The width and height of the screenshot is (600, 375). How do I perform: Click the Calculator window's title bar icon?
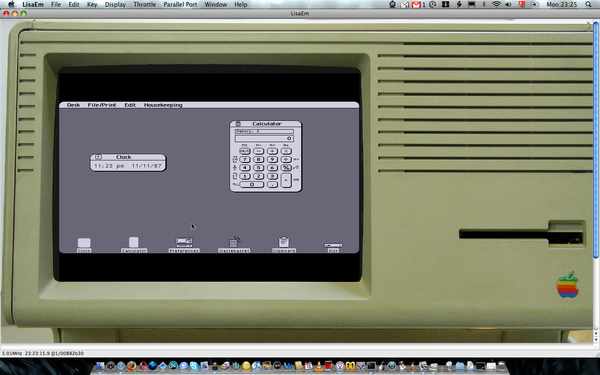pos(238,124)
